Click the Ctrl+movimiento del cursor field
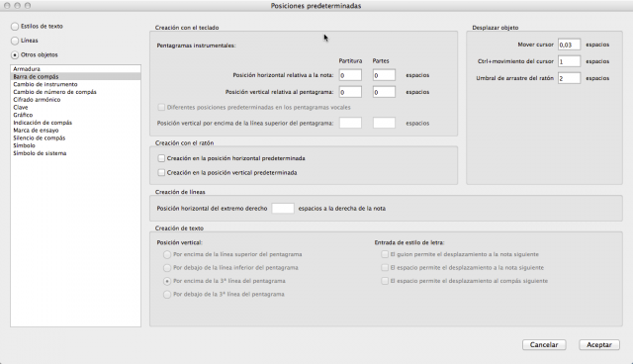 tap(570, 61)
